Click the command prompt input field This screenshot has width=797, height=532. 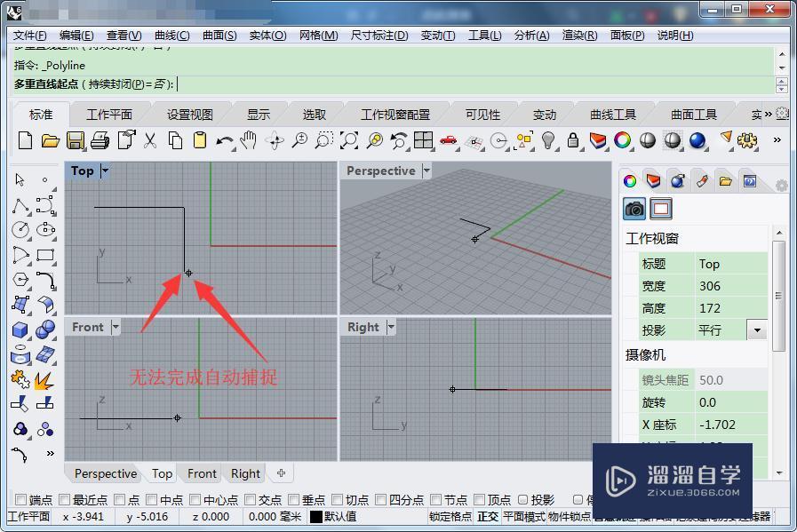394,83
